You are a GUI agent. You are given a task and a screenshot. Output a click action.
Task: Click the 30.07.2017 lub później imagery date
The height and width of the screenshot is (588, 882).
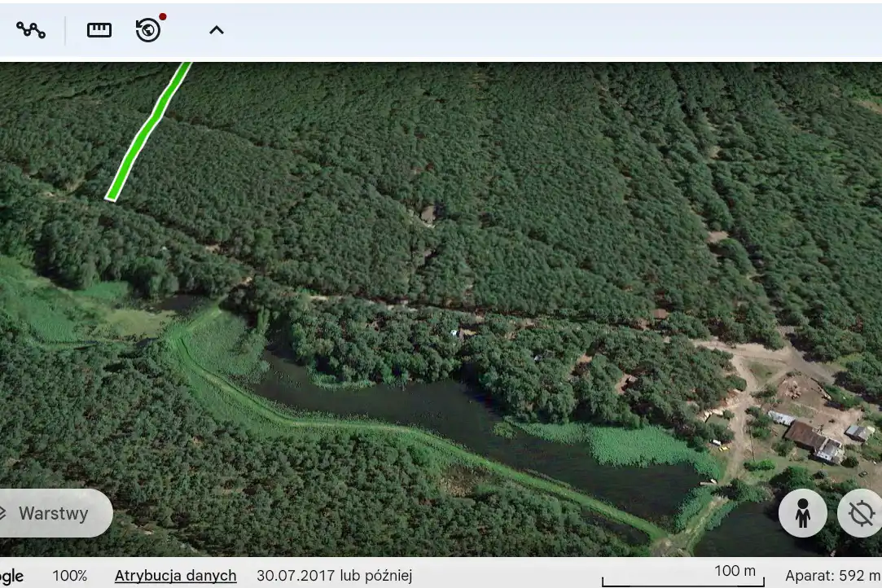point(335,576)
